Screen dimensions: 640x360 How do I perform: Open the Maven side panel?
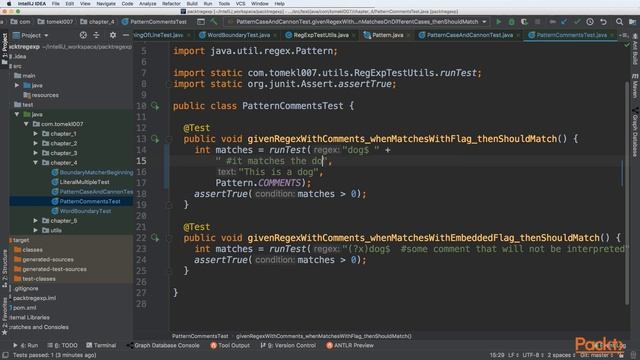[x=635, y=87]
